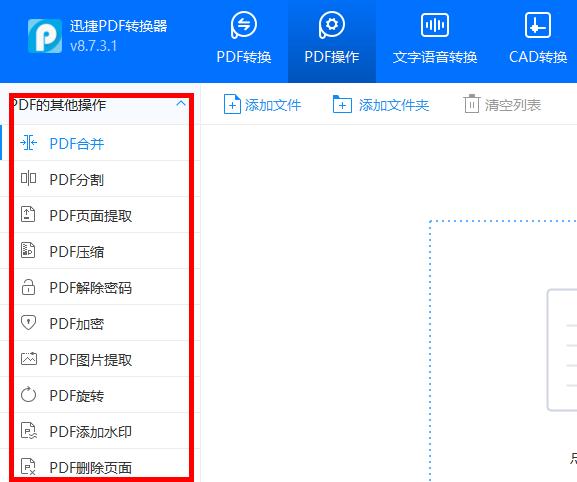Switch to the PDF操作 tab label

pyautogui.click(x=332, y=57)
